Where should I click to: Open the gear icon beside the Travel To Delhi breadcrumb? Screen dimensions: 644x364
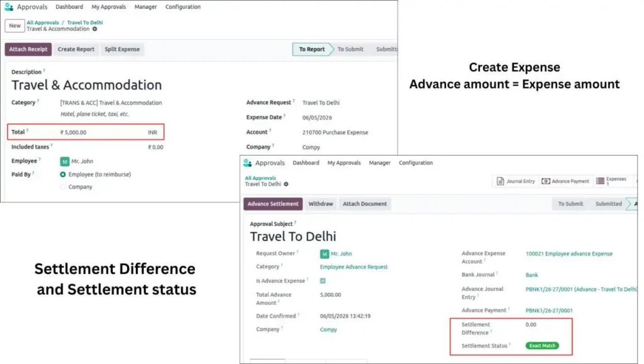[x=286, y=185]
